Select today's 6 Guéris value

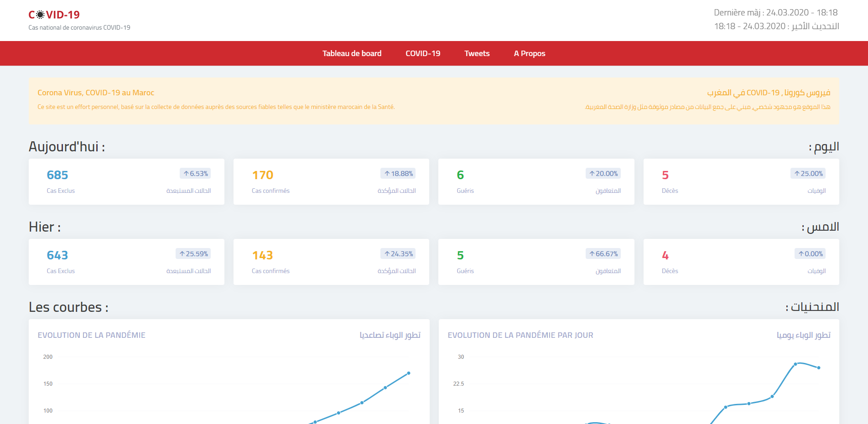coord(460,175)
